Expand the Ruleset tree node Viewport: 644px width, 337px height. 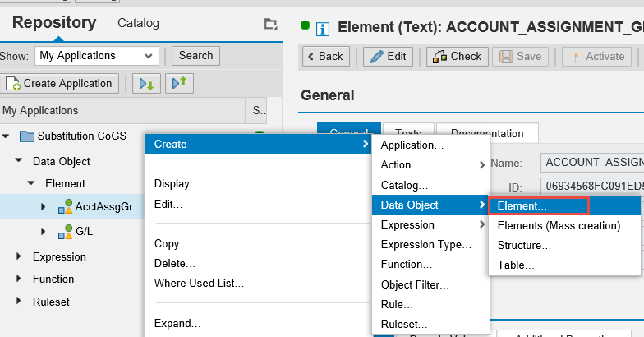[x=19, y=302]
